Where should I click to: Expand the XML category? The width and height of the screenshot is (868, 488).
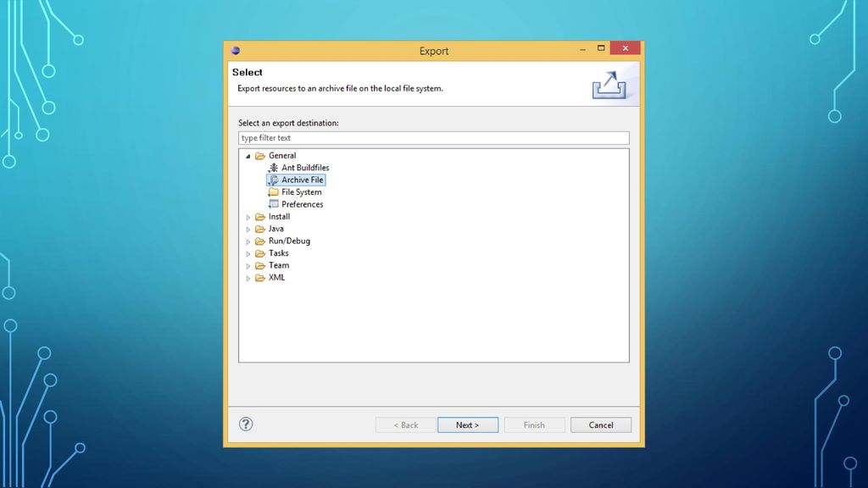248,278
